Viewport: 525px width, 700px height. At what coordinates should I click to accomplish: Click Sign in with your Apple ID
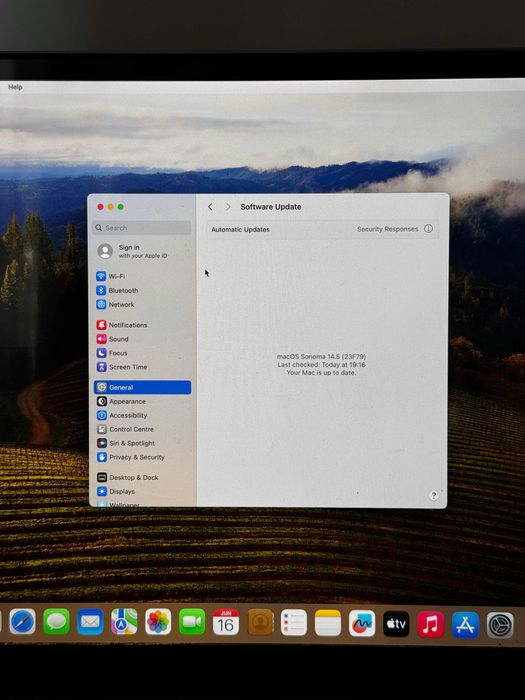tap(133, 251)
